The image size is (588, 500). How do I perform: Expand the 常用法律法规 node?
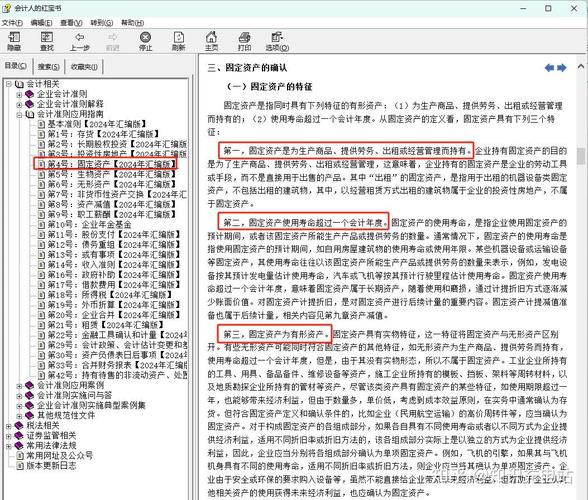9,446
